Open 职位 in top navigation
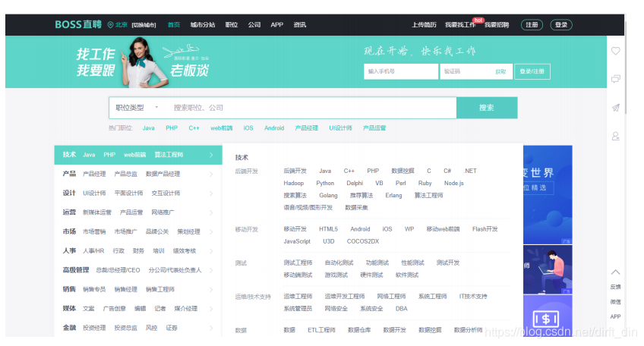 click(x=231, y=24)
